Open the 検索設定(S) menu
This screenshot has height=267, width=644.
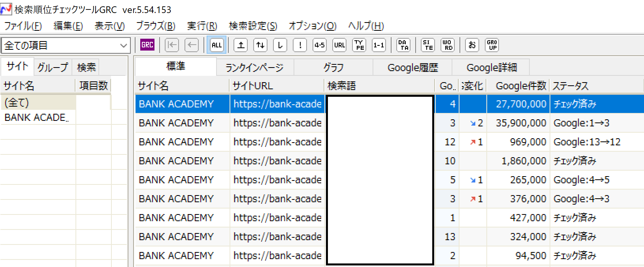click(x=253, y=26)
